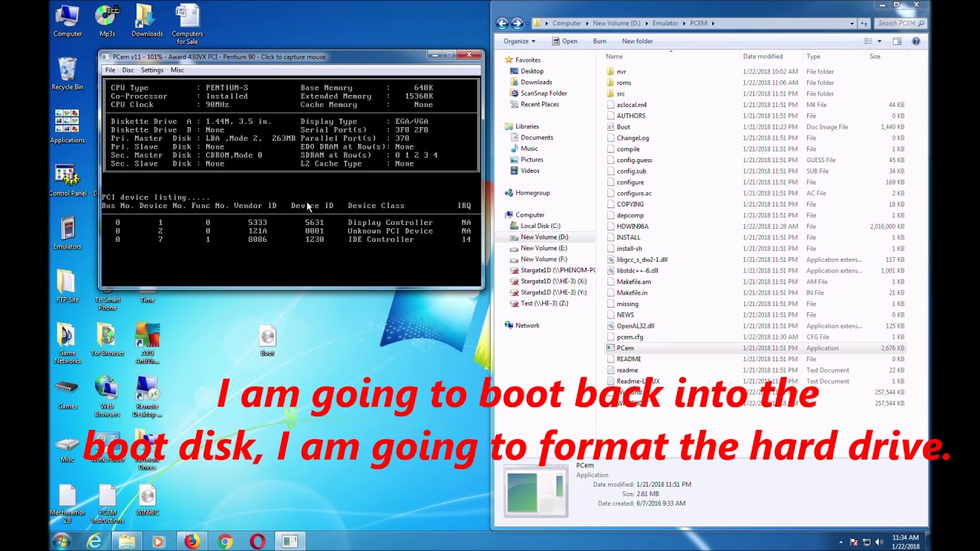Screen dimensions: 980x551
Task: Open the Misc menu in PCem
Action: coord(177,70)
